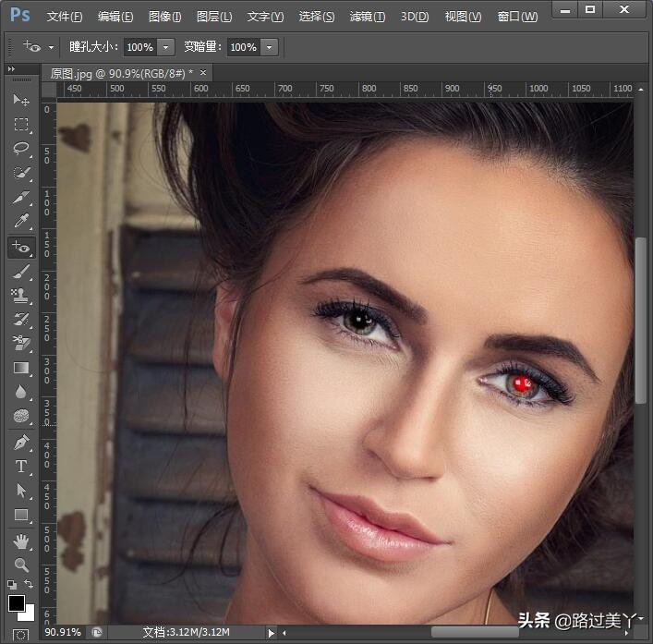Select the Horizontal Type tool

coord(21,467)
